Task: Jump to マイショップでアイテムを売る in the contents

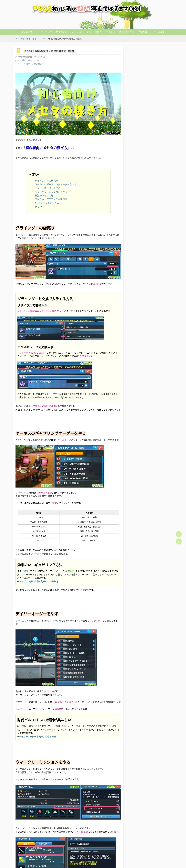Action: (x=51, y=199)
